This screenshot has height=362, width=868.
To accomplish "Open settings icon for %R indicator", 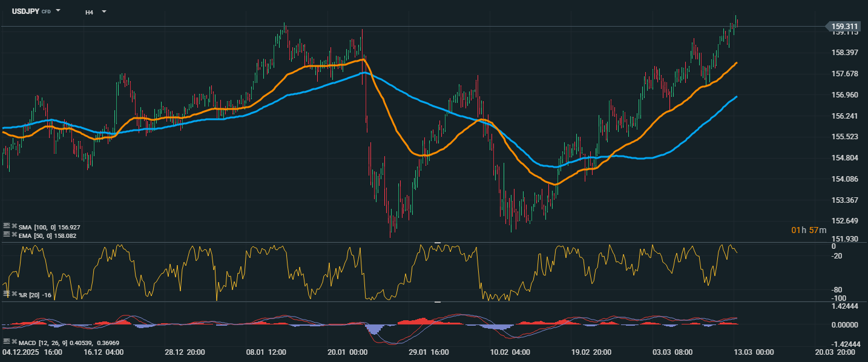I will click(x=7, y=294).
